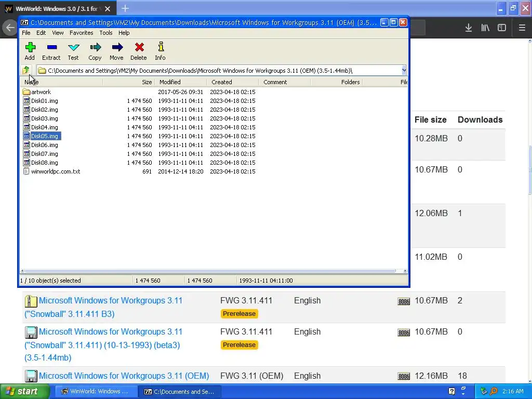Click the Windows start button
This screenshot has width=532, height=399.
(x=24, y=391)
